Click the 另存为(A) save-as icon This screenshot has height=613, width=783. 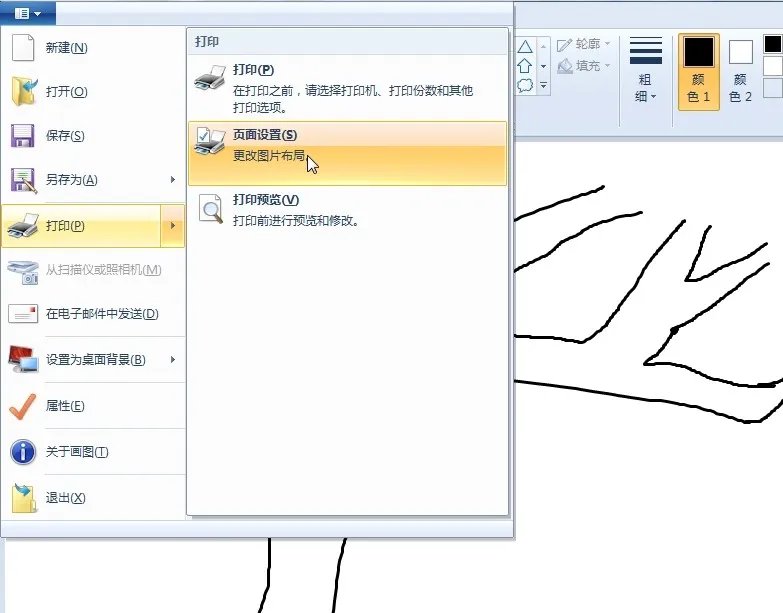(x=23, y=180)
